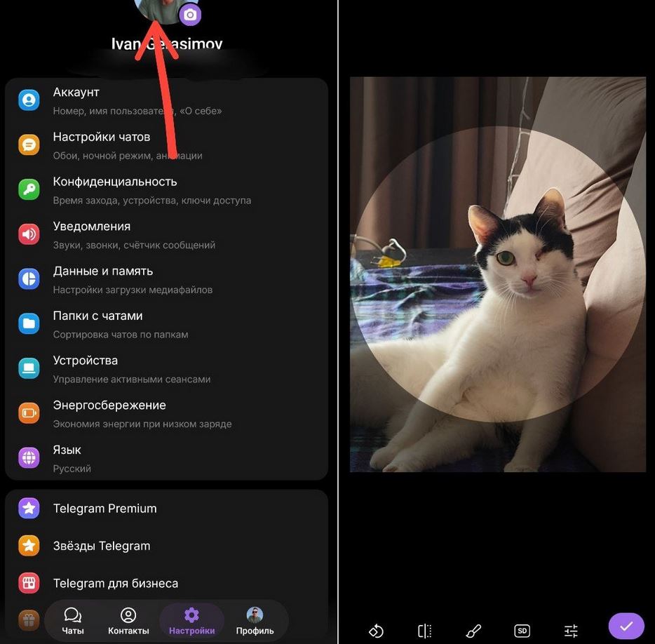Open Конфиденциальность settings via green key icon
Image resolution: width=655 pixels, height=644 pixels.
29,189
